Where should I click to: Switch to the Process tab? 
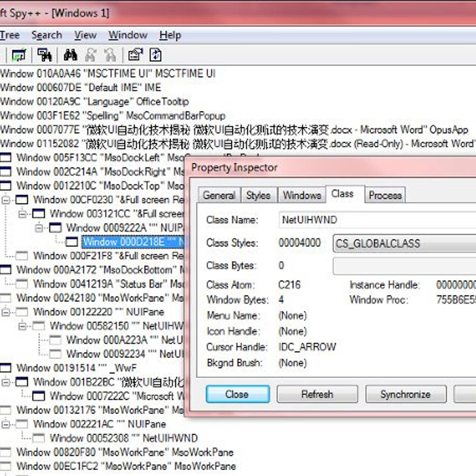[x=385, y=195]
